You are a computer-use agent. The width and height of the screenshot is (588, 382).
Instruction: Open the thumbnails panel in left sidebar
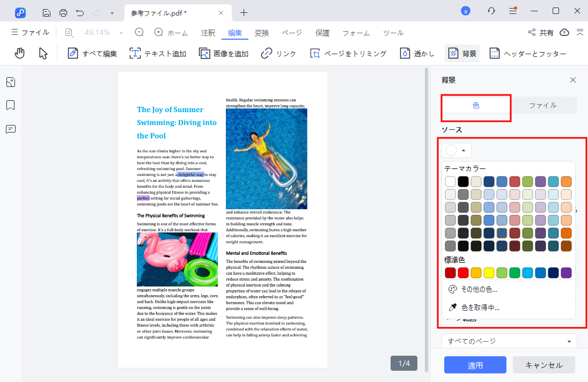point(10,82)
